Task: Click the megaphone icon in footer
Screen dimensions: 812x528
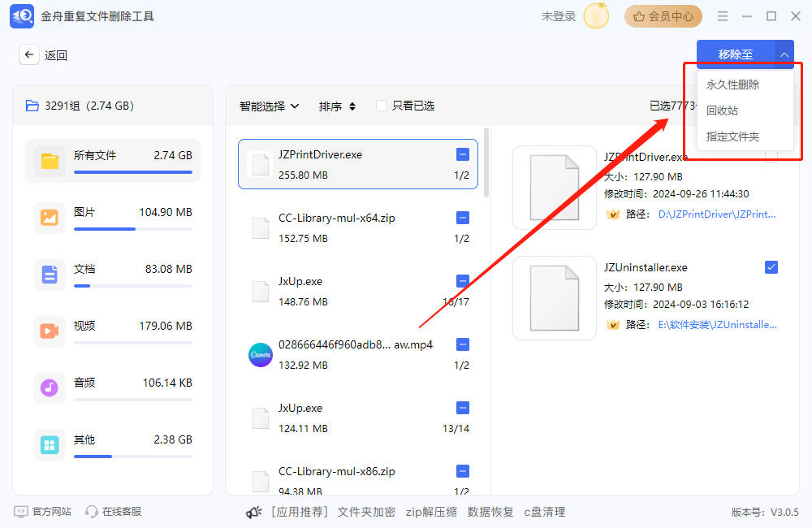Action: (x=253, y=513)
